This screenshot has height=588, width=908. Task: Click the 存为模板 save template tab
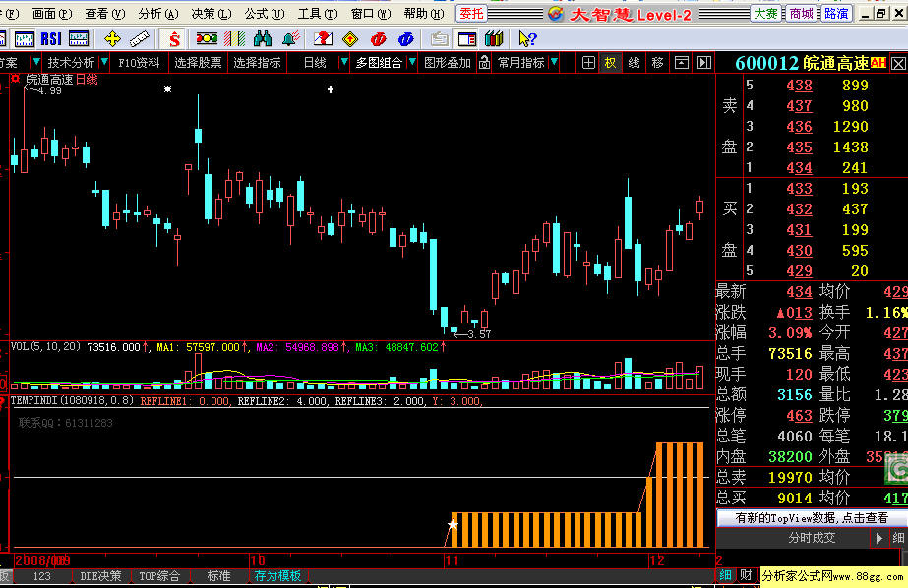click(277, 576)
